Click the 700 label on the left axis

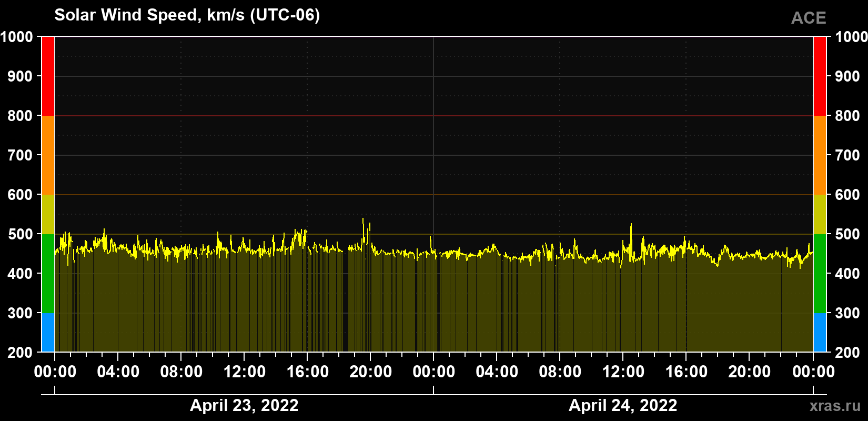tap(20, 155)
